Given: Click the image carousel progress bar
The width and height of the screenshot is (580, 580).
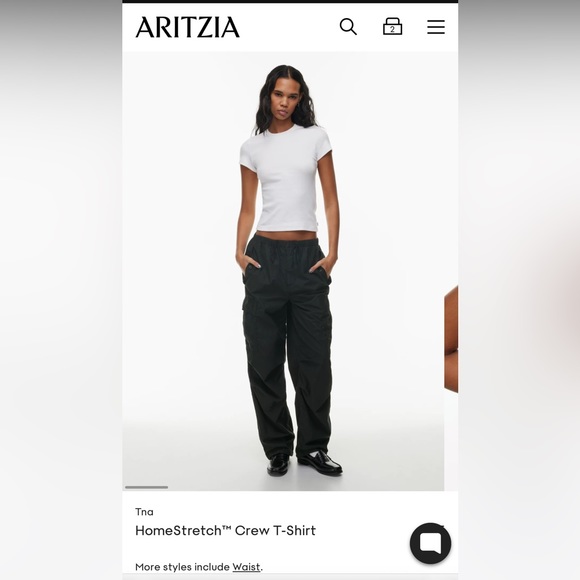Looking at the screenshot, I should 146,487.
